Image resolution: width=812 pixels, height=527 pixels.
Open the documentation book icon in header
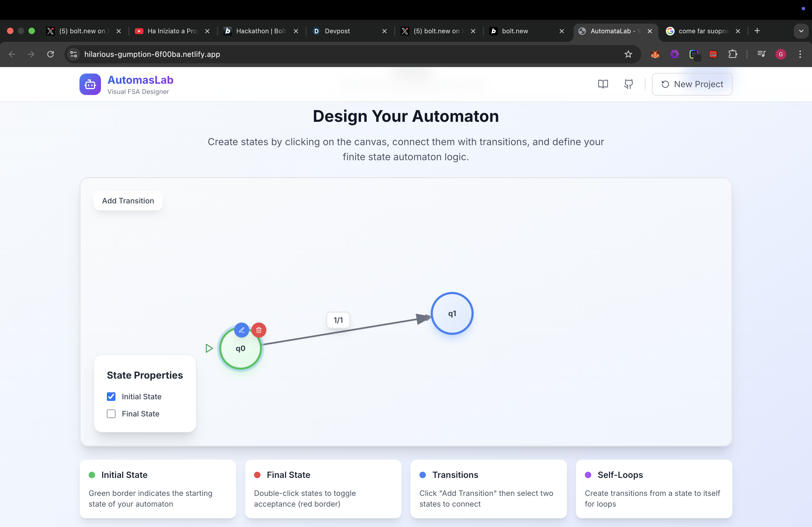point(603,84)
